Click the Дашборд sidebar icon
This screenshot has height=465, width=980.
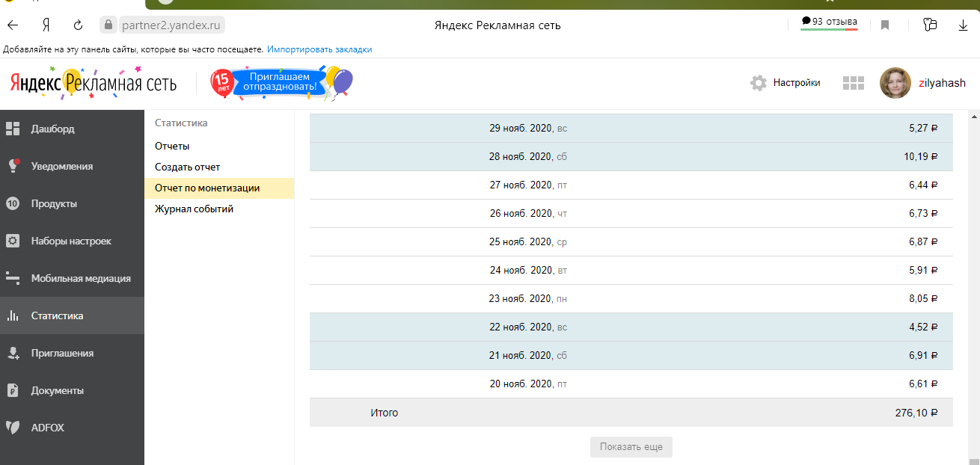pos(13,129)
